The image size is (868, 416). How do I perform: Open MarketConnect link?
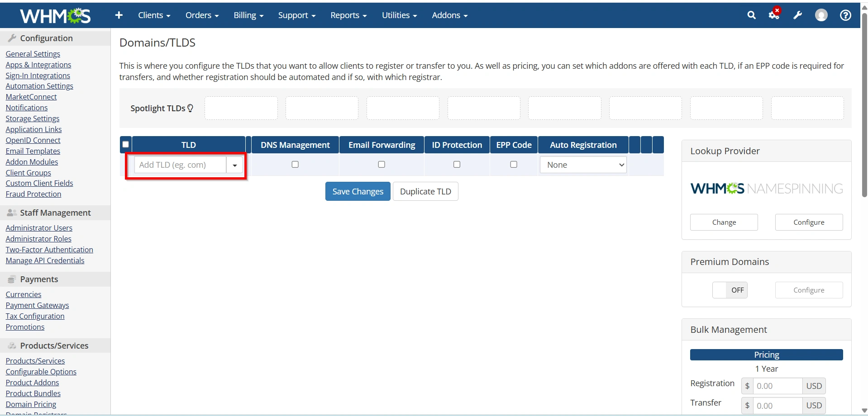pyautogui.click(x=31, y=97)
